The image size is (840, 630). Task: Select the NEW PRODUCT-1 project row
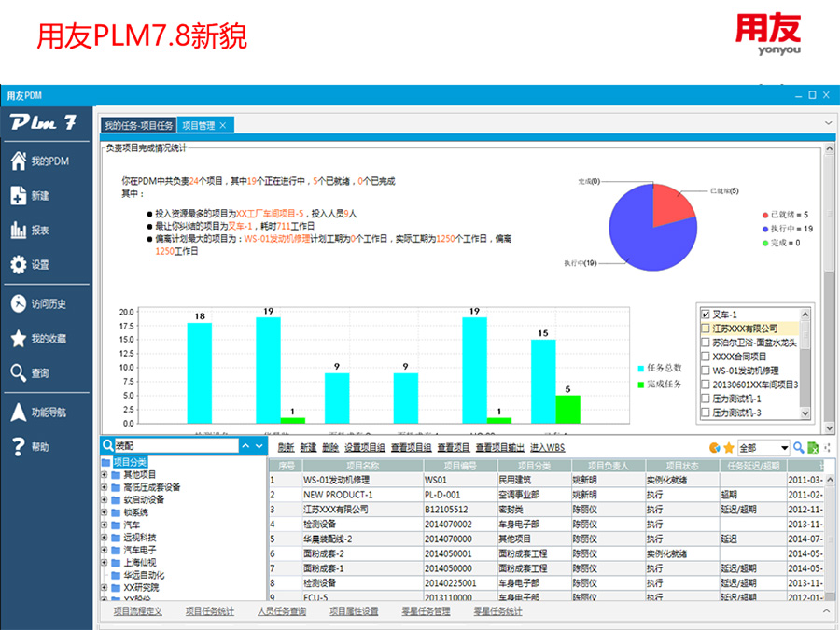(x=546, y=495)
